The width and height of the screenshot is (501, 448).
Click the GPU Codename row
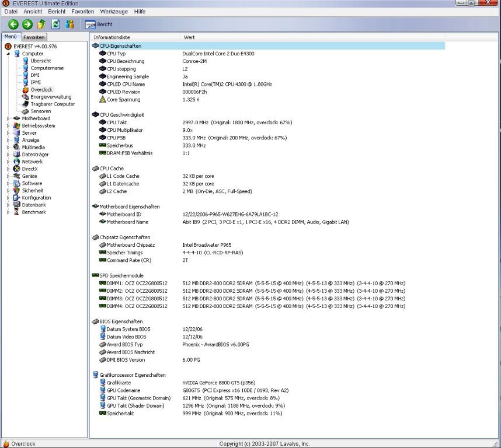click(x=268, y=391)
